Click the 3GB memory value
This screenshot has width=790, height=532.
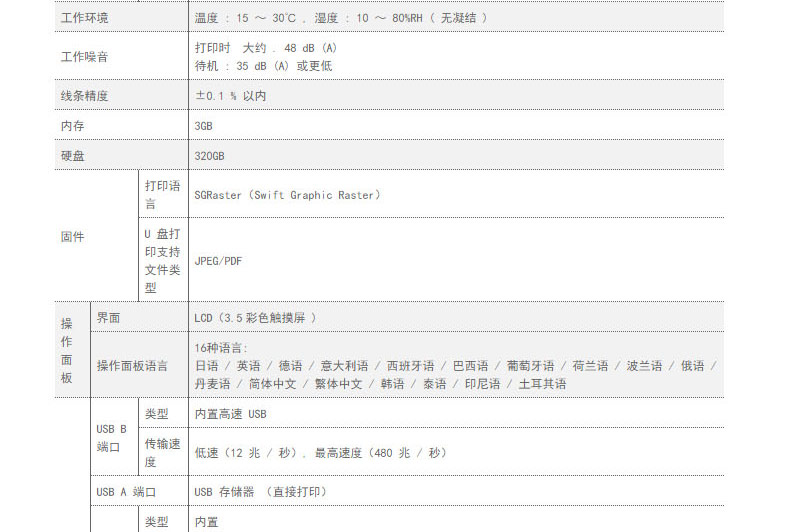tap(204, 126)
